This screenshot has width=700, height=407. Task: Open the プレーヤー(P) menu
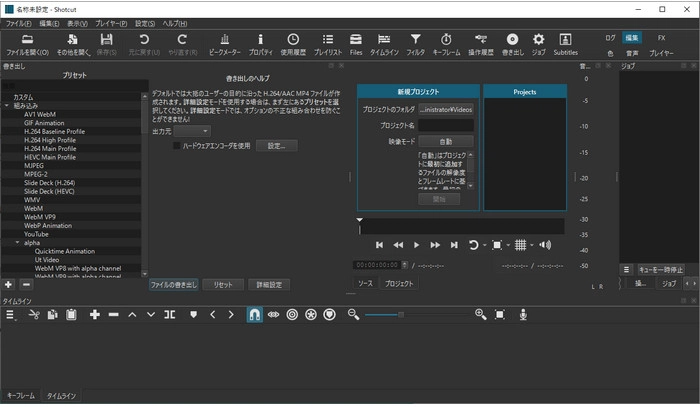(x=110, y=22)
